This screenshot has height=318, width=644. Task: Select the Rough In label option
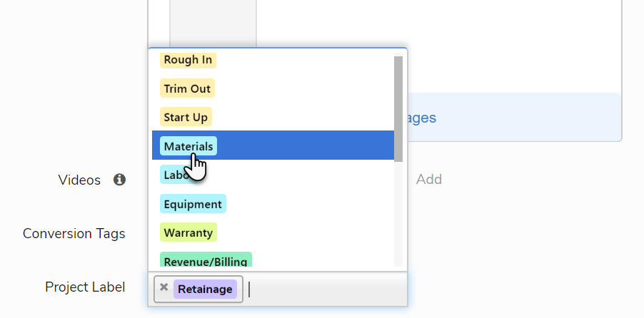pyautogui.click(x=188, y=60)
